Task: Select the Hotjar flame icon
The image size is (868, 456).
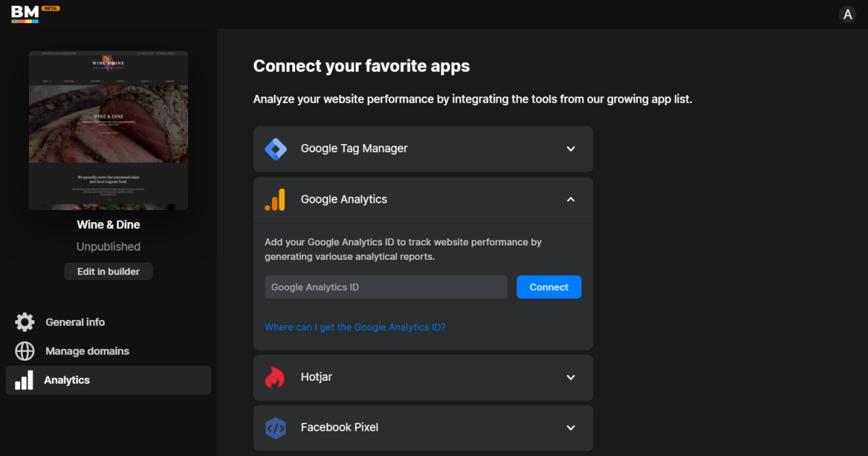Action: tap(276, 377)
